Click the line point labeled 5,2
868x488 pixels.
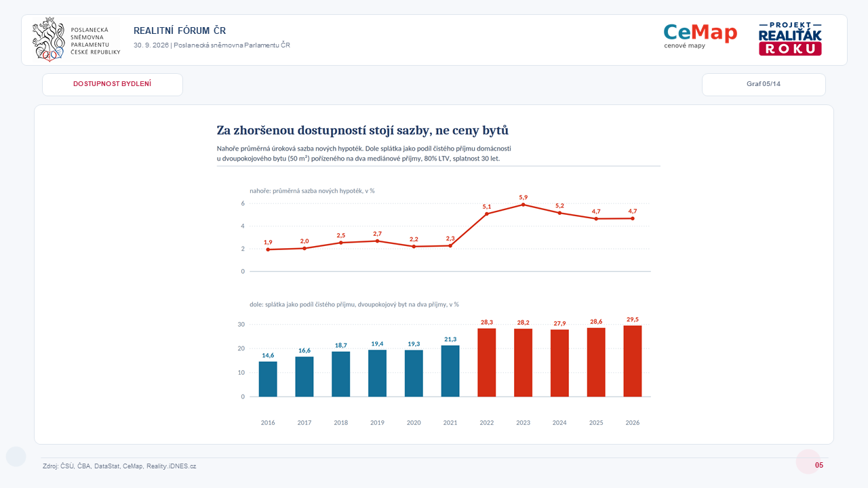click(x=559, y=212)
